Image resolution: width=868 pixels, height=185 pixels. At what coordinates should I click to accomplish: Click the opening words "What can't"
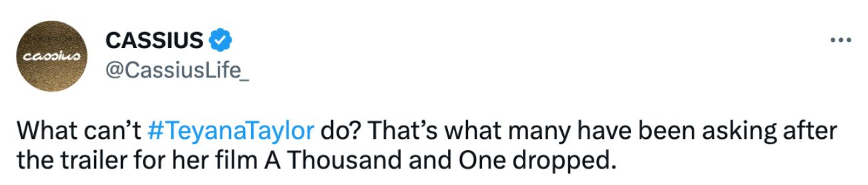point(79,131)
